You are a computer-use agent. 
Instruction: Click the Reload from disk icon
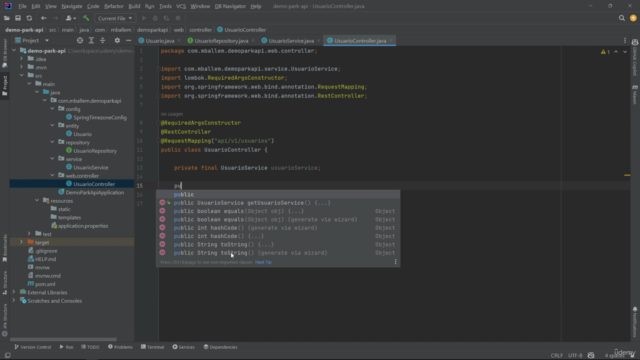29,18
